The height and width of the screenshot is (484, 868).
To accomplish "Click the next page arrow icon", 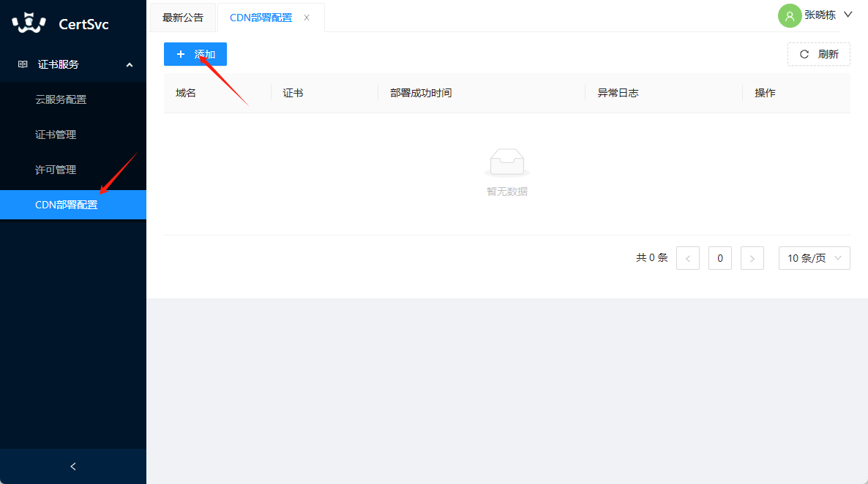I will pos(752,257).
